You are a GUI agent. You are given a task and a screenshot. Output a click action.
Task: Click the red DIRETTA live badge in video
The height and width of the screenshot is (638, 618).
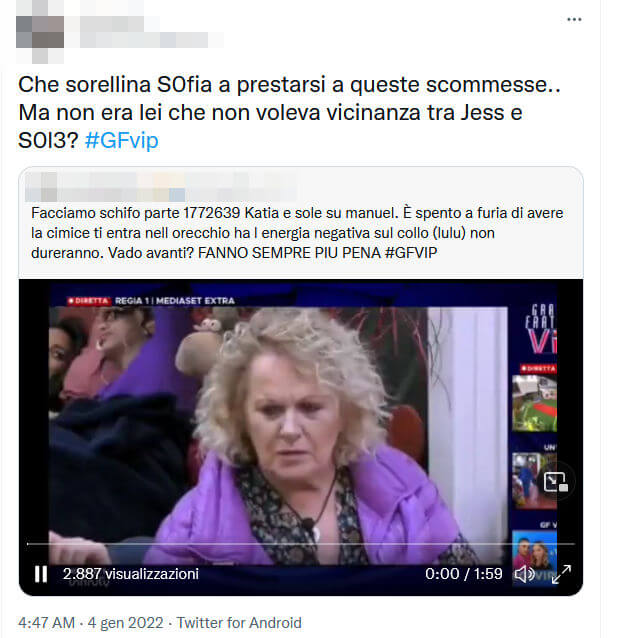click(x=88, y=301)
